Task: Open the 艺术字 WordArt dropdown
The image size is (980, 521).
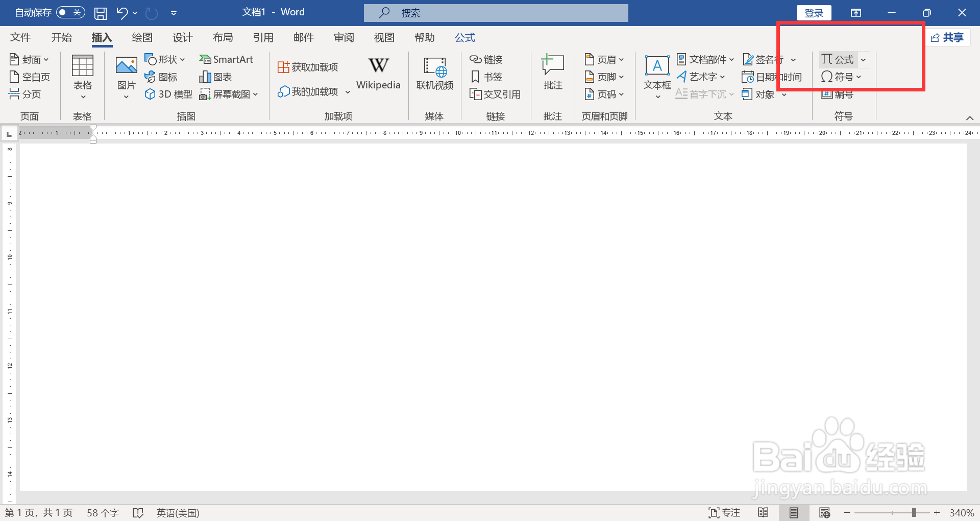Action: coord(701,77)
